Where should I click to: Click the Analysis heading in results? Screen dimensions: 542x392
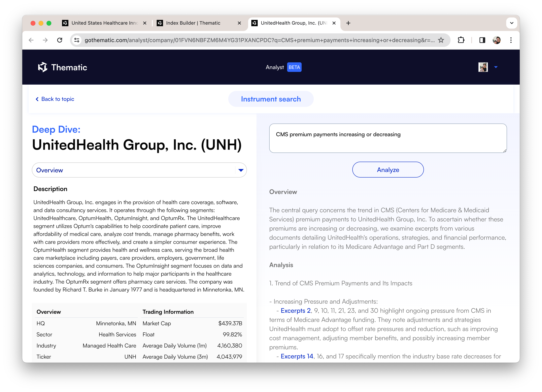tap(281, 265)
